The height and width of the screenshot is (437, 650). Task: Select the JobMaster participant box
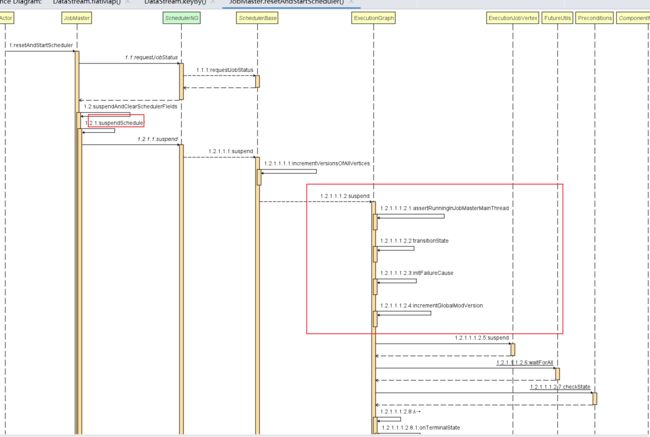77,18
